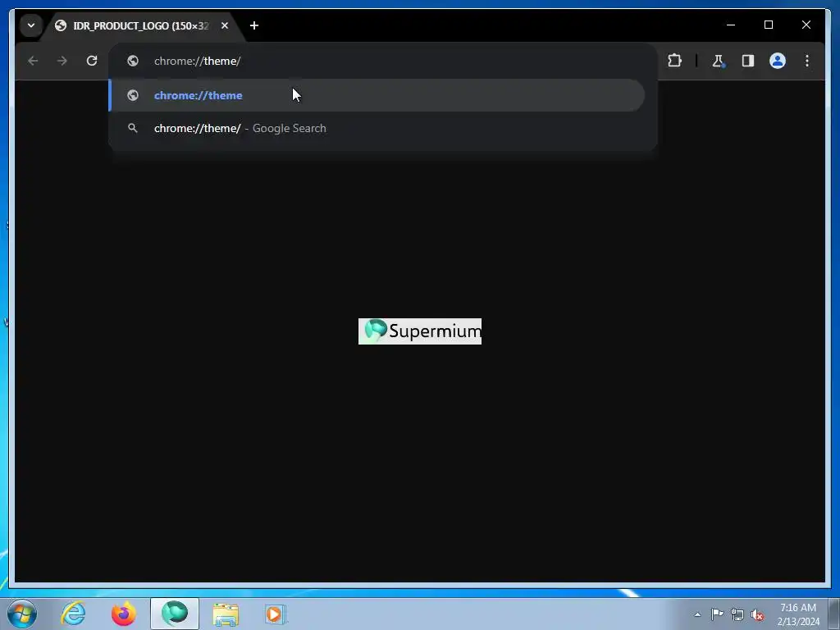
Task: Maximize the Supermium window
Action: click(x=768, y=25)
